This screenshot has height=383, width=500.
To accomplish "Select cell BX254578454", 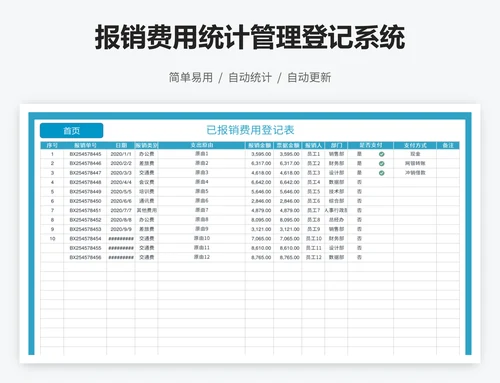I will pos(85,239).
